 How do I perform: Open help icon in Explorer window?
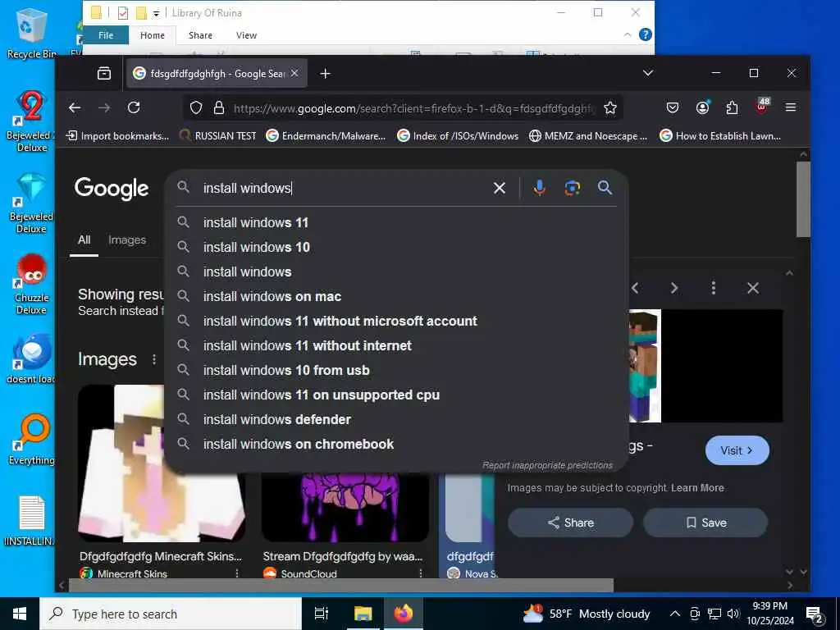tap(646, 34)
